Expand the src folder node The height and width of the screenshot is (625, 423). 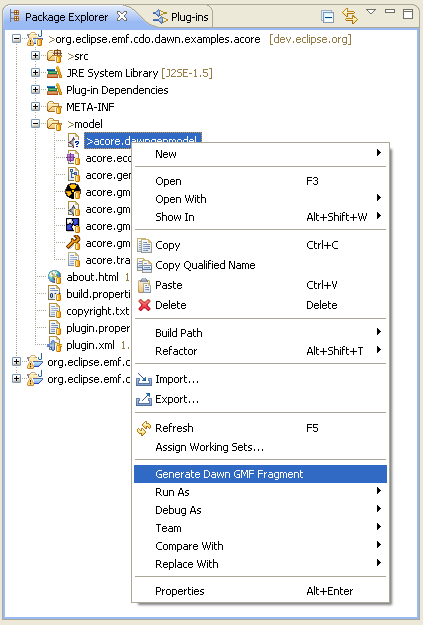pyautogui.click(x=35, y=55)
